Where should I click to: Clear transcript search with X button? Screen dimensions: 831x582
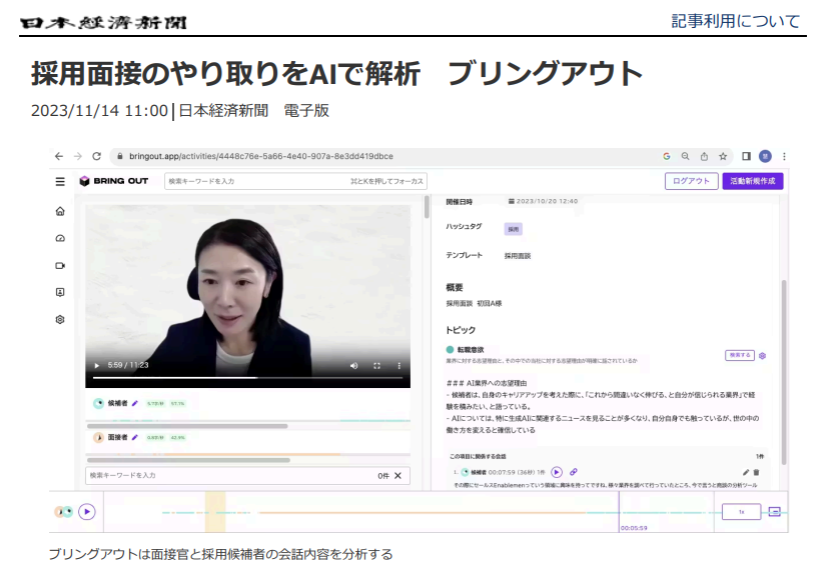[x=398, y=475]
